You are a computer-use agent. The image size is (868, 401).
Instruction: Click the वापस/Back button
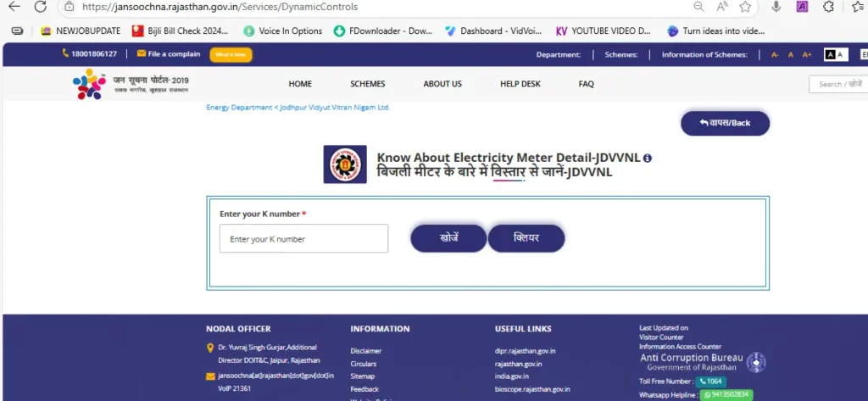pyautogui.click(x=725, y=123)
